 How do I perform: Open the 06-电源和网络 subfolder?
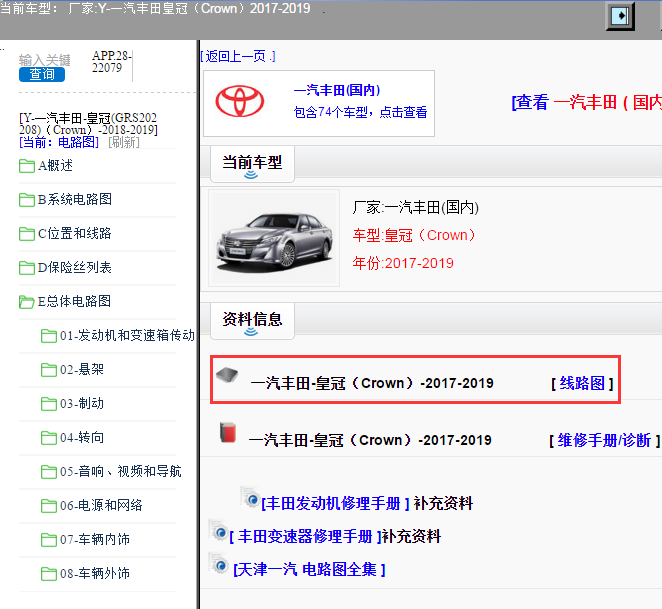[x=101, y=506]
